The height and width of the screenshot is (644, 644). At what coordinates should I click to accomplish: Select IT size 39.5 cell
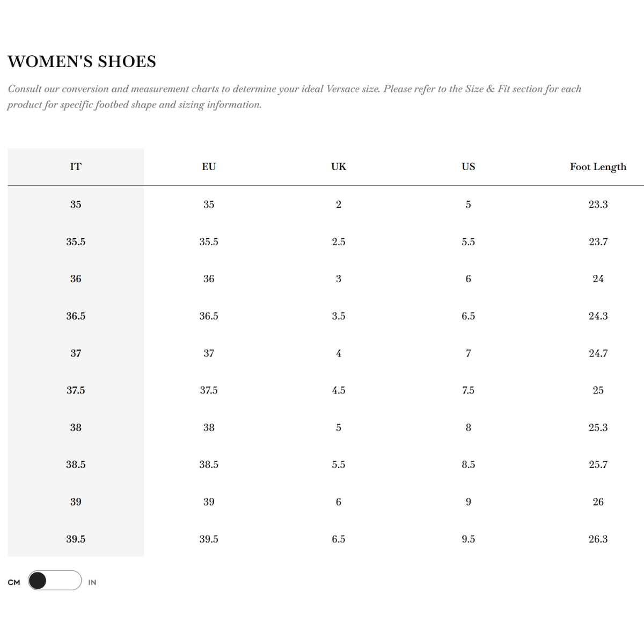[76, 539]
